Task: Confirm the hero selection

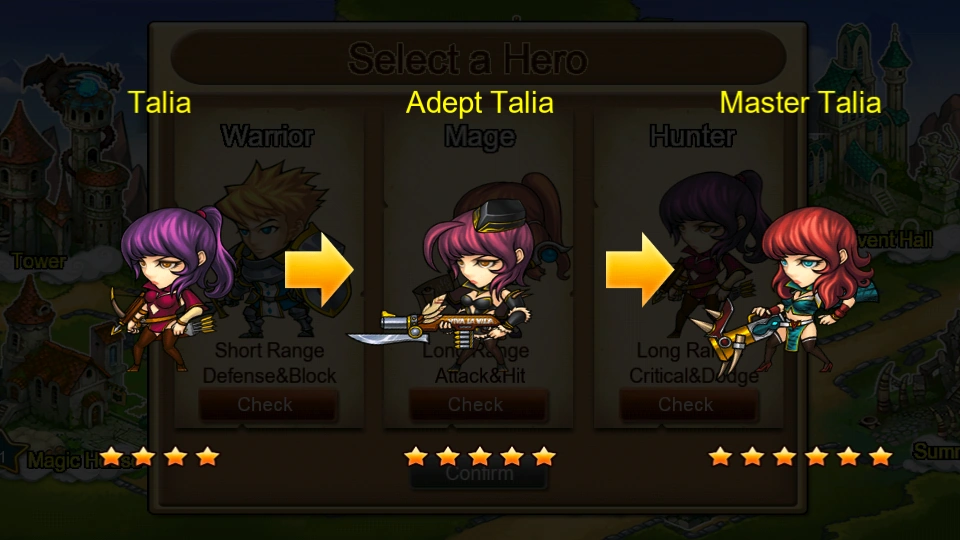Action: pyautogui.click(x=479, y=474)
